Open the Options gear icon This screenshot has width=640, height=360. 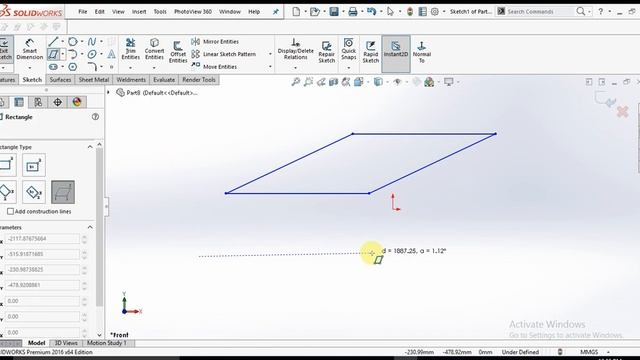[x=435, y=12]
